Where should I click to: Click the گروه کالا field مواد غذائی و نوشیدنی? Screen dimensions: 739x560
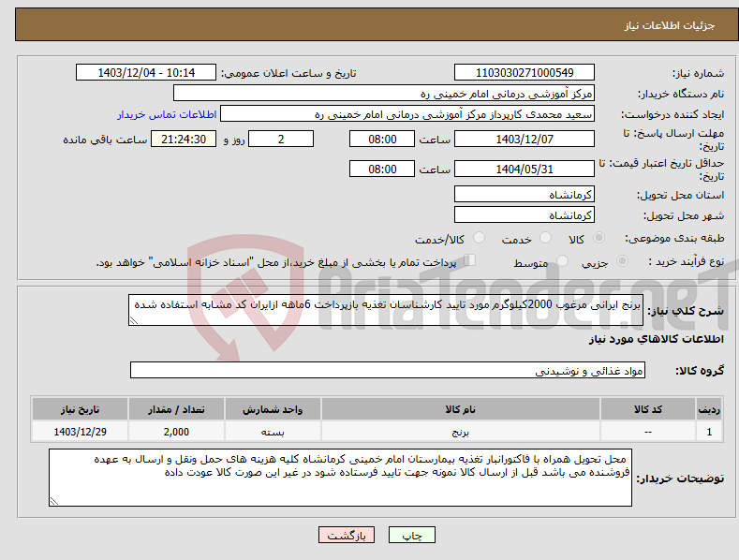point(388,371)
